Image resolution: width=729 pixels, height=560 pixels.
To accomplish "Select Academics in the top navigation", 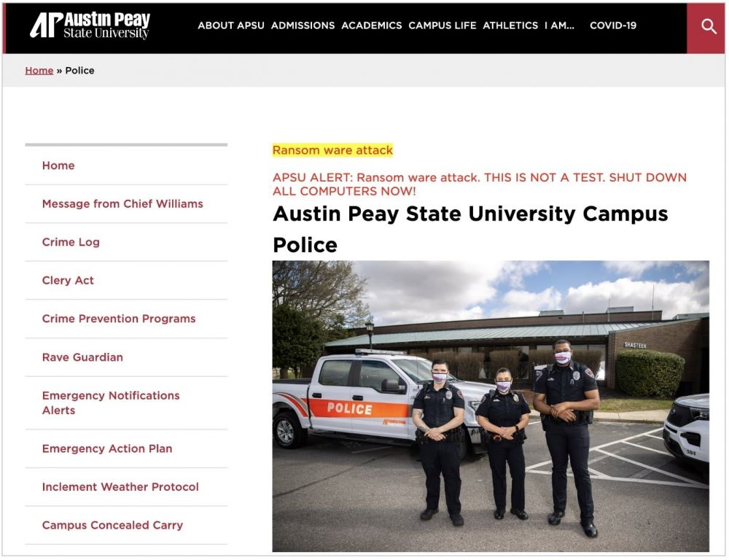I will tap(372, 26).
